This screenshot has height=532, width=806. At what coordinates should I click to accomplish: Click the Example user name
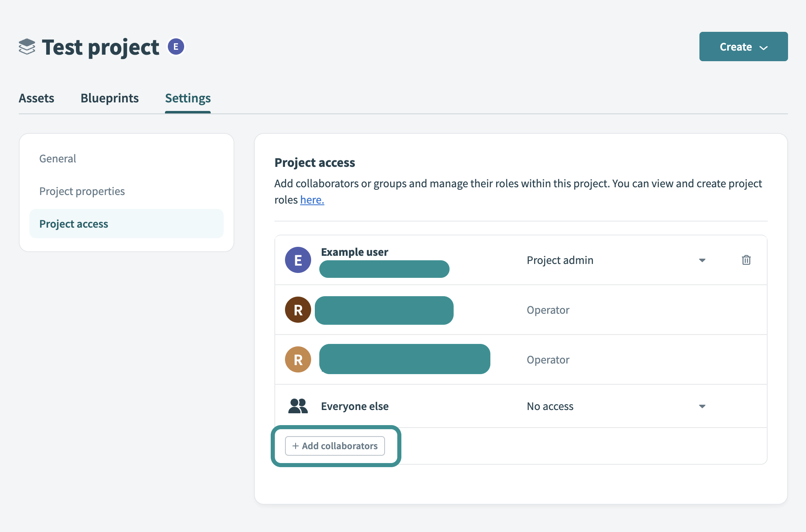[354, 252]
